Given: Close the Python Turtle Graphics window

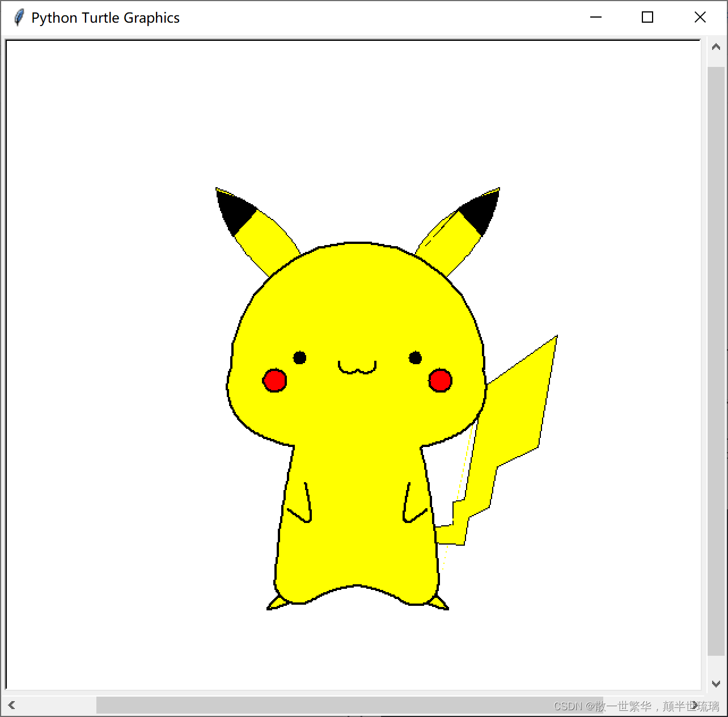Looking at the screenshot, I should pos(700,18).
